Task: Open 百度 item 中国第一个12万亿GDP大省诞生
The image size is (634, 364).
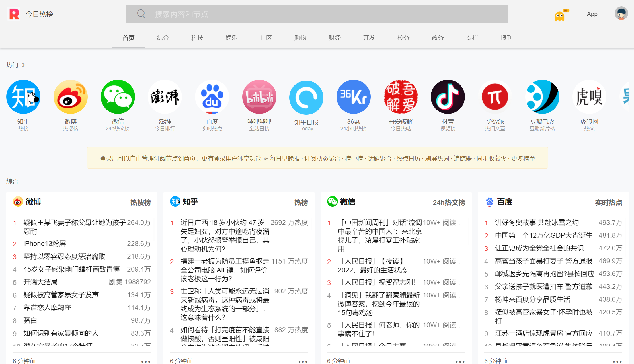Action: [x=544, y=235]
